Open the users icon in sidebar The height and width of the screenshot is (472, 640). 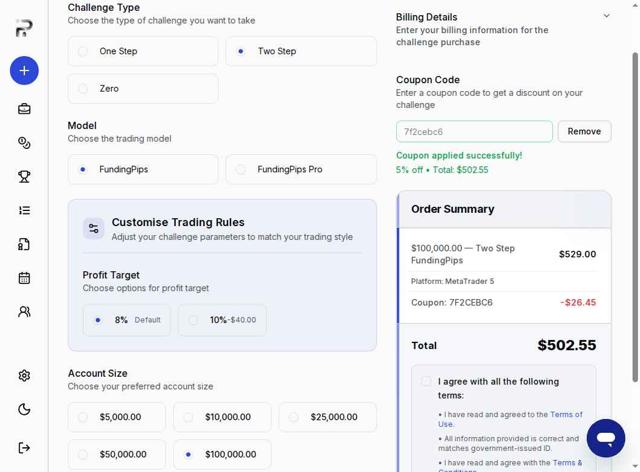[x=24, y=312]
